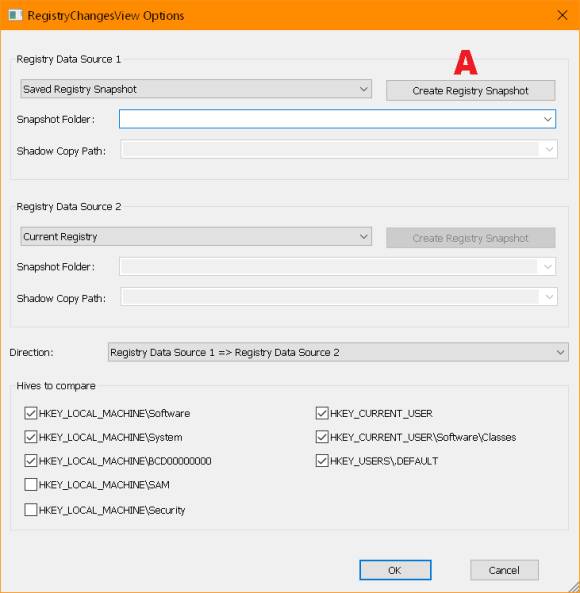This screenshot has height=593, width=580.
Task: Uncheck HKEY_LOCAL_MACHINE\System hive
Action: pos(30,437)
